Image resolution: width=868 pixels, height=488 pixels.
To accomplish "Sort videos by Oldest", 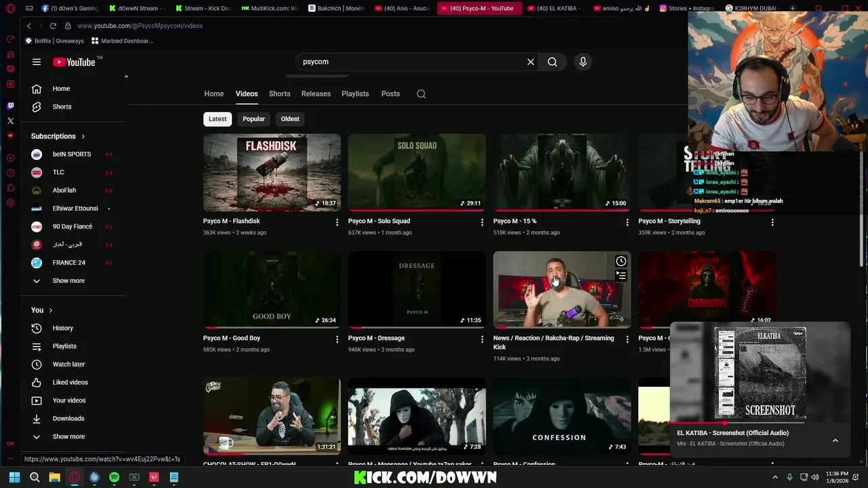I will 290,119.
